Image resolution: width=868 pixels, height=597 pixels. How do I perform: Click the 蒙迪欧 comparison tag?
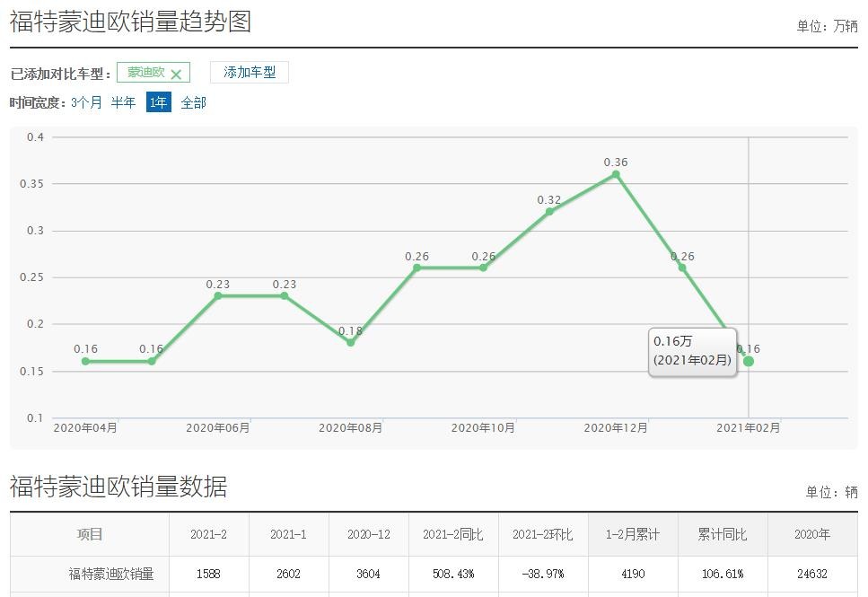pos(153,73)
